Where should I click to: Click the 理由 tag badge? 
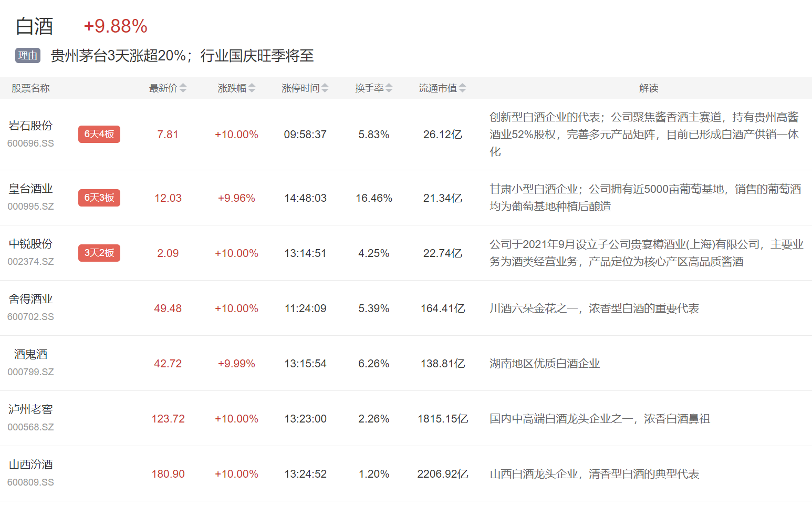[28, 56]
